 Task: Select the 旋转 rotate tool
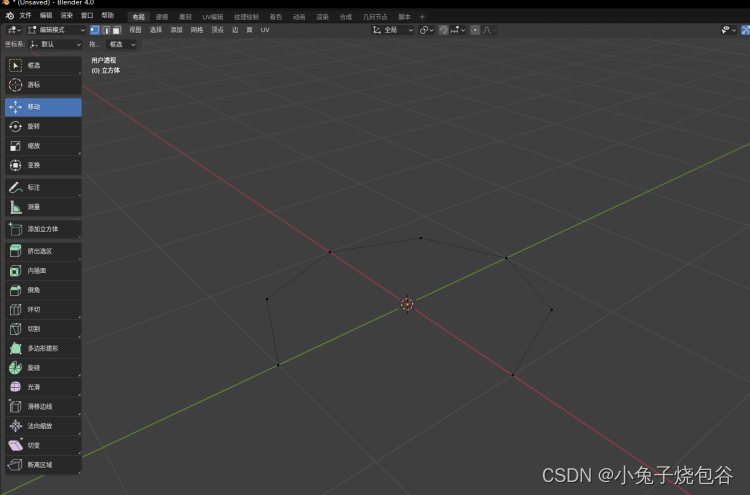[43, 126]
